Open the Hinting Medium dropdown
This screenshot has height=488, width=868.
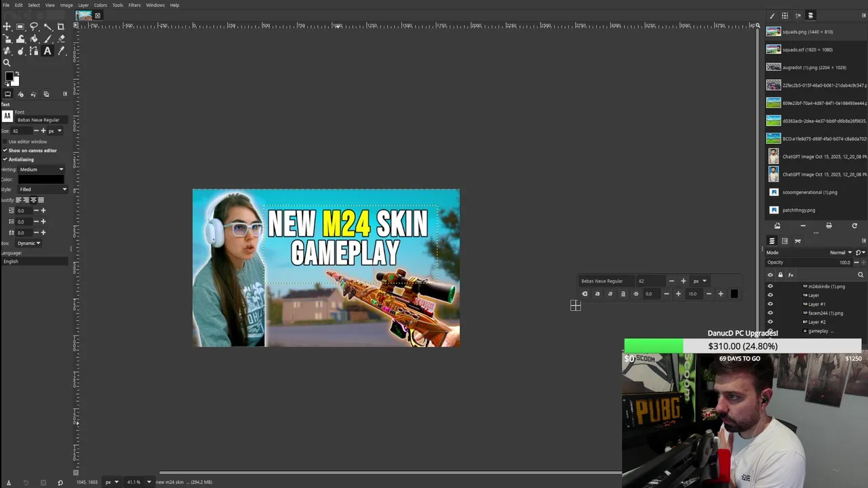point(41,169)
